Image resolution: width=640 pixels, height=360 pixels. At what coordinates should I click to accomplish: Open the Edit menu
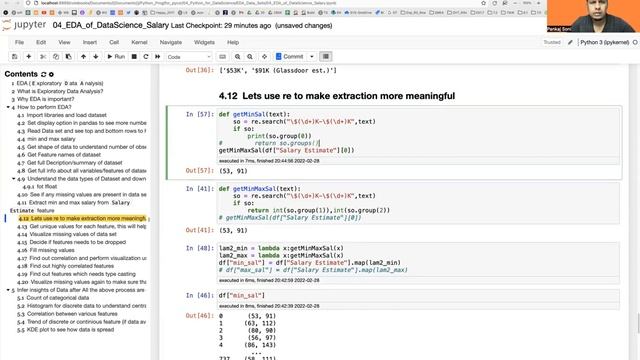click(41, 42)
